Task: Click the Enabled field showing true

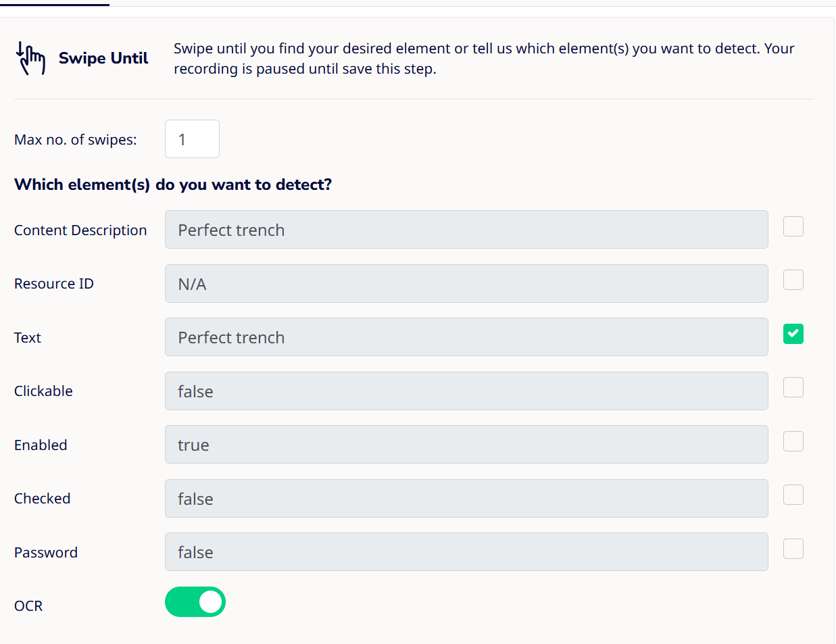Action: 466,445
